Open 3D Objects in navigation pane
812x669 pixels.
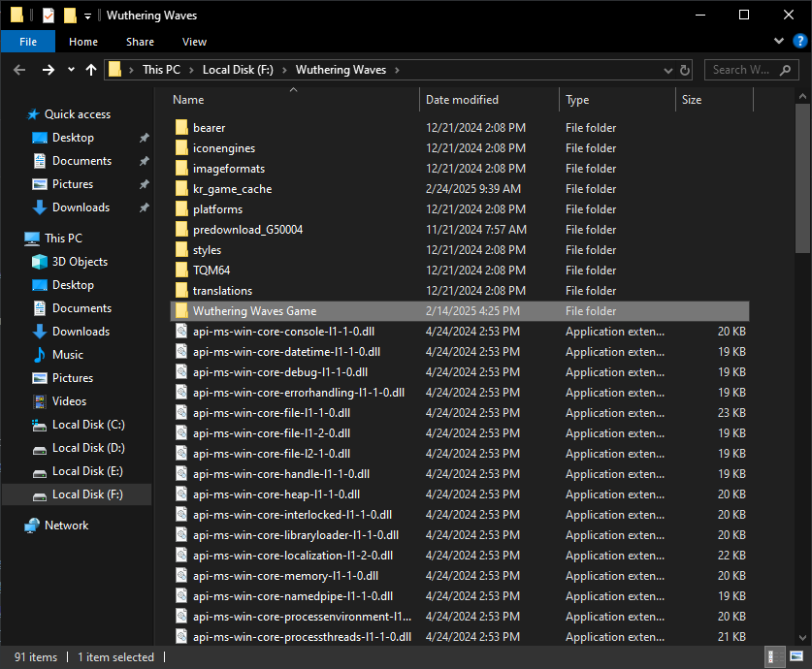pyautogui.click(x=80, y=262)
